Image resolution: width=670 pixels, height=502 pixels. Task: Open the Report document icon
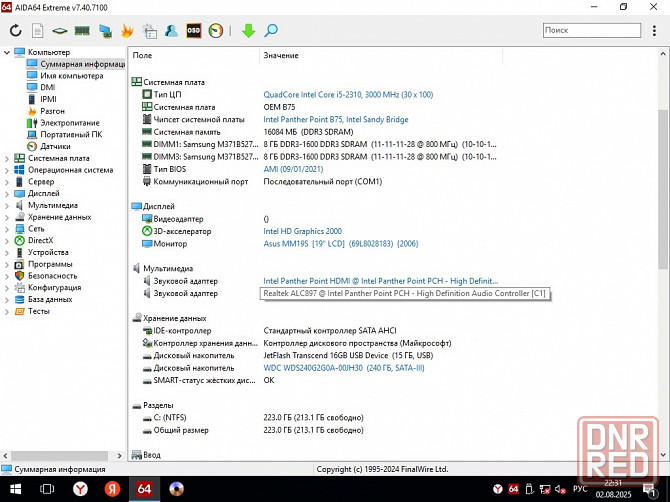pos(38,30)
